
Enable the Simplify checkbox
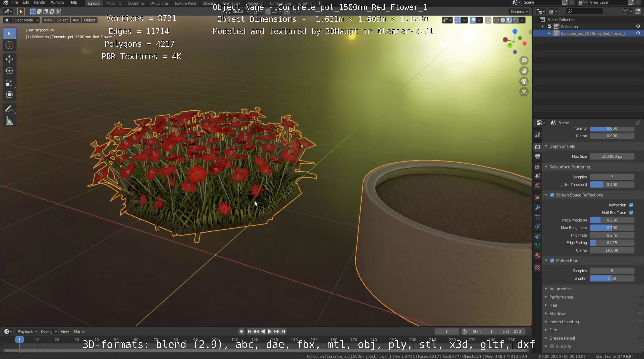click(552, 346)
